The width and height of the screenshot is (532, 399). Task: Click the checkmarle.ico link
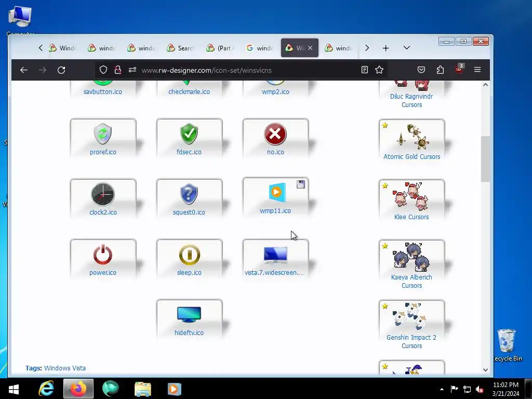189,91
